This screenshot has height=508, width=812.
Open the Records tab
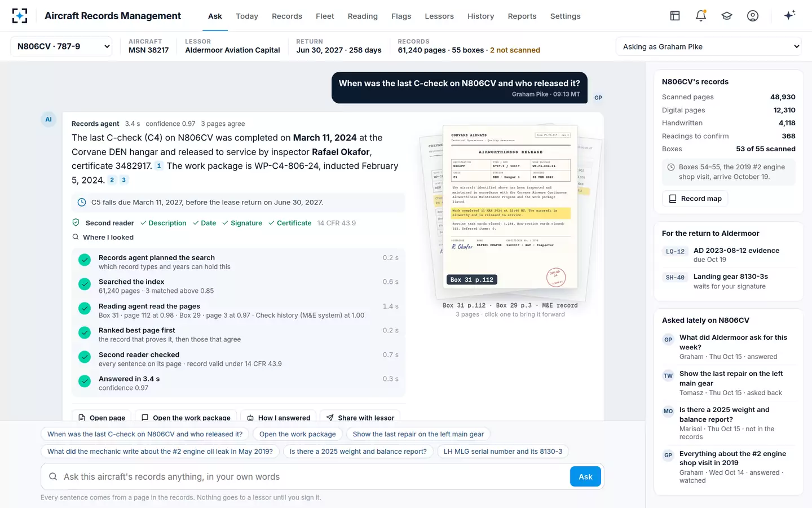click(x=287, y=16)
